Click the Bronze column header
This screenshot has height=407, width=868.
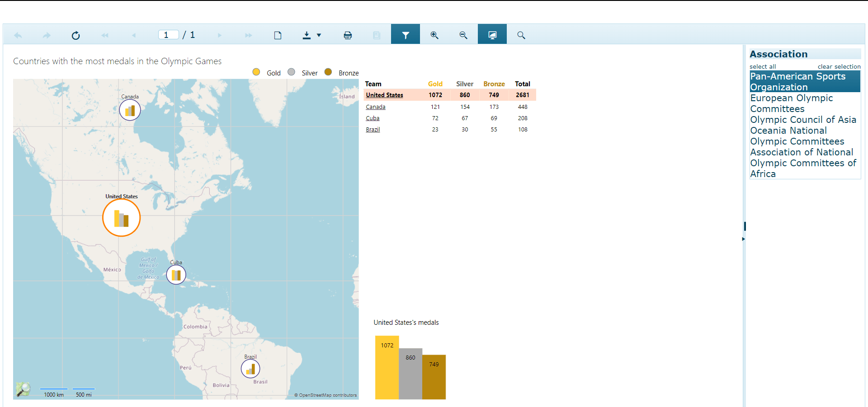pyautogui.click(x=494, y=84)
